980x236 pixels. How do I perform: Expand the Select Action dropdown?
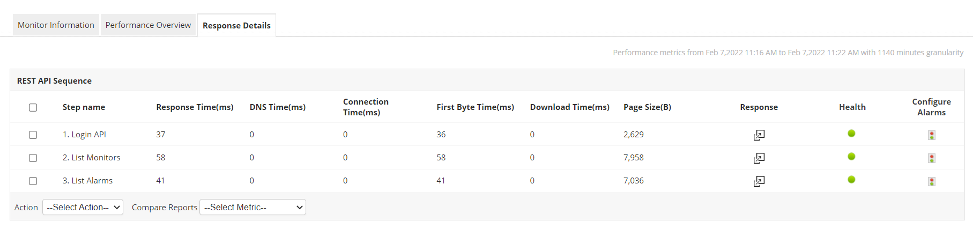83,207
